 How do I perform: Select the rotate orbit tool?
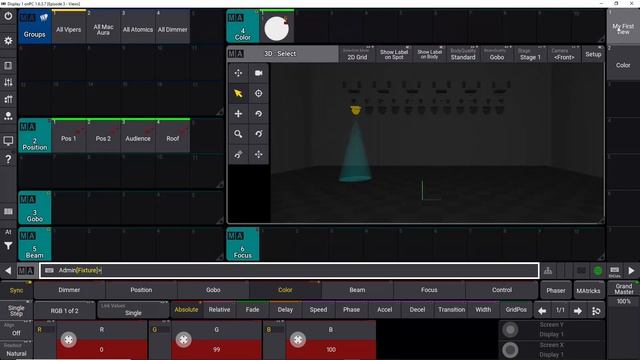pyautogui.click(x=258, y=114)
